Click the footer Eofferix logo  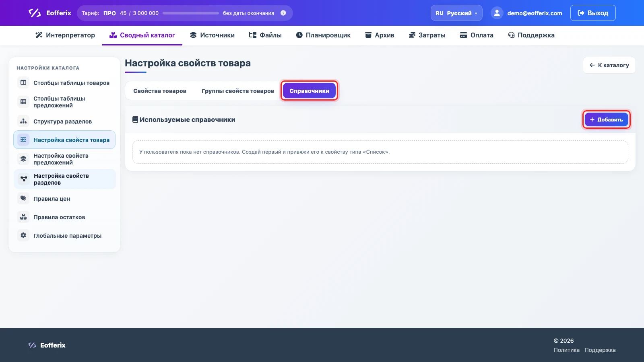click(x=47, y=345)
